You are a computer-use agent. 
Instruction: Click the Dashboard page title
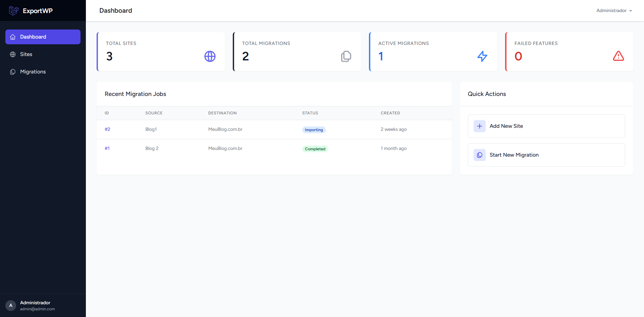pos(116,11)
